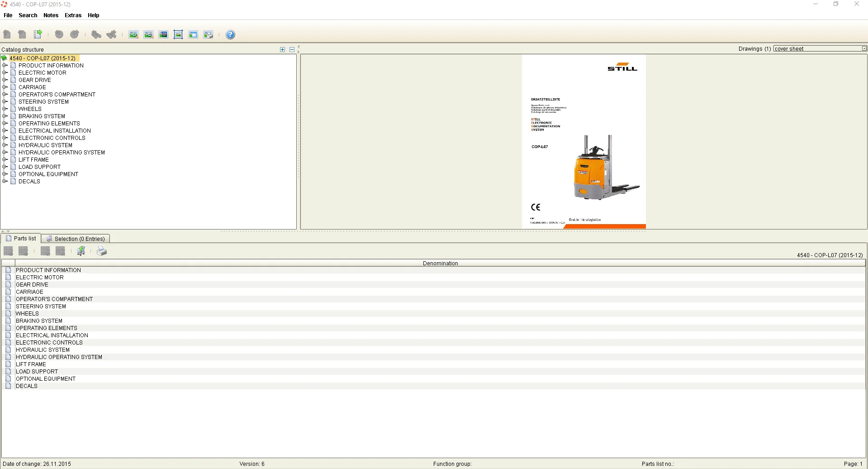Click the green arrow catalog list icon
The width and height of the screenshot is (868, 469).
(x=38, y=34)
